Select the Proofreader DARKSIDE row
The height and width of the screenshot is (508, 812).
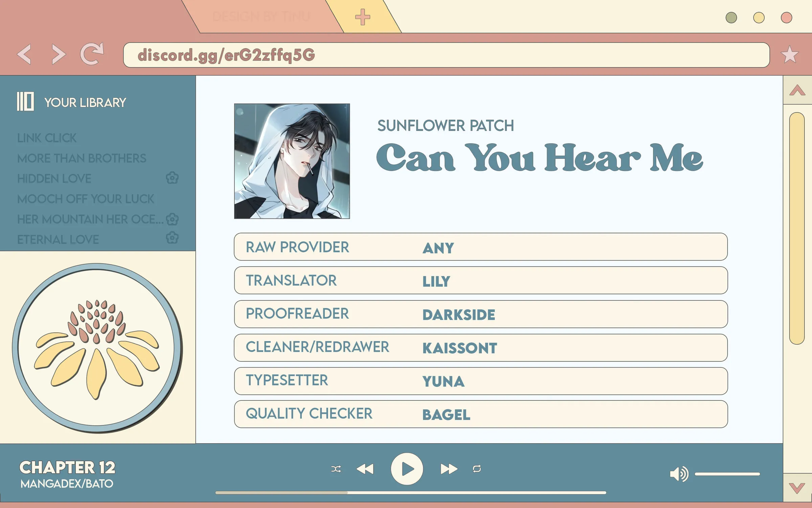(481, 314)
